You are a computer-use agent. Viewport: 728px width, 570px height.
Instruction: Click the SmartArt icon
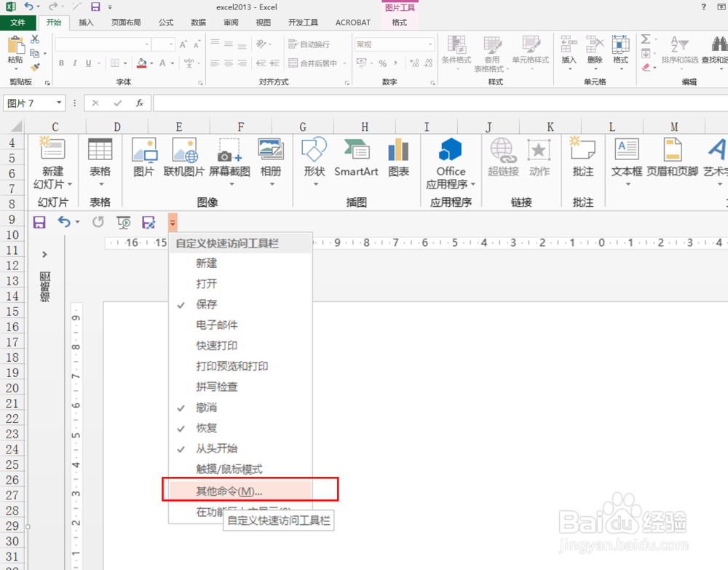357,149
